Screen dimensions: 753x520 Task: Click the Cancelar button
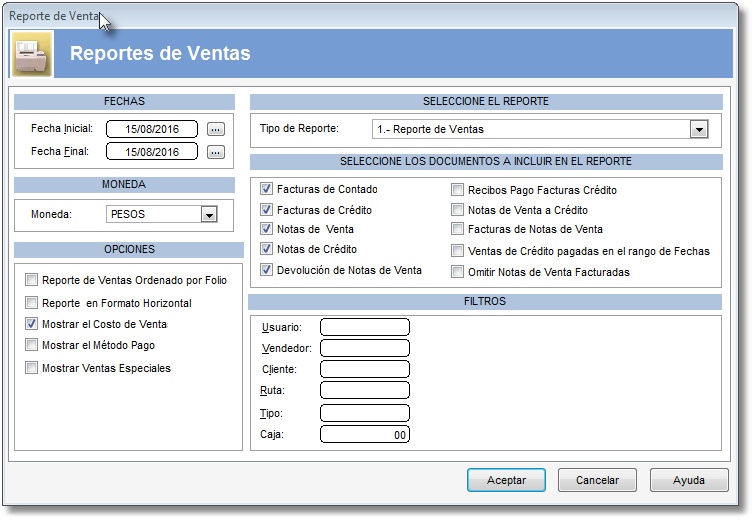(x=597, y=480)
